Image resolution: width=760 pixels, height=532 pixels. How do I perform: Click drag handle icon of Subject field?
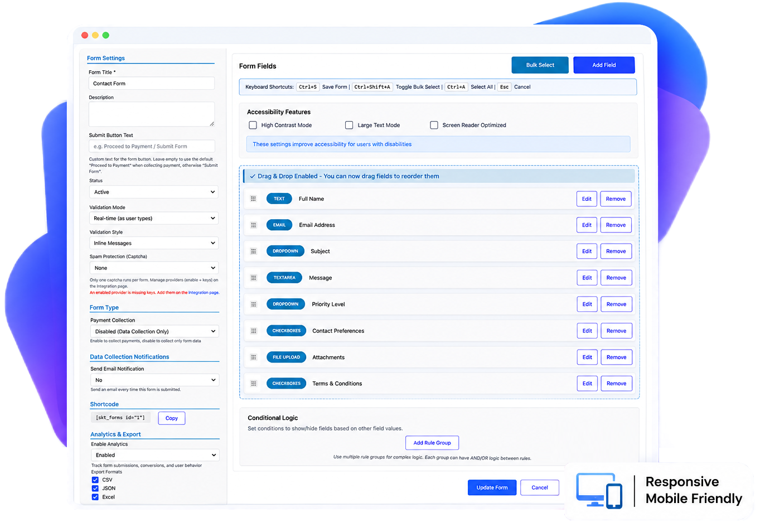pos(253,252)
